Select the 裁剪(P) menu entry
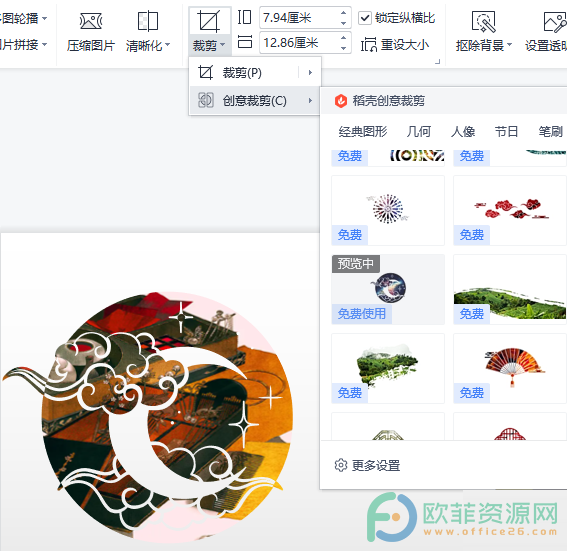Screen dimensions: 567x551 tap(255, 73)
